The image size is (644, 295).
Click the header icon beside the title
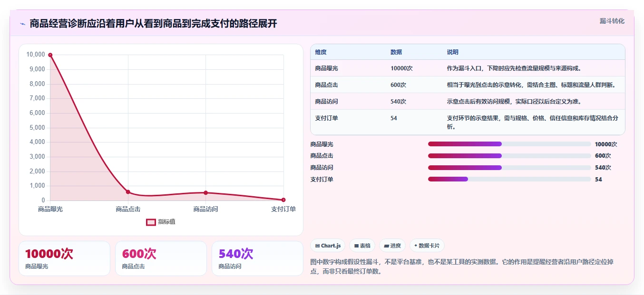[22, 24]
